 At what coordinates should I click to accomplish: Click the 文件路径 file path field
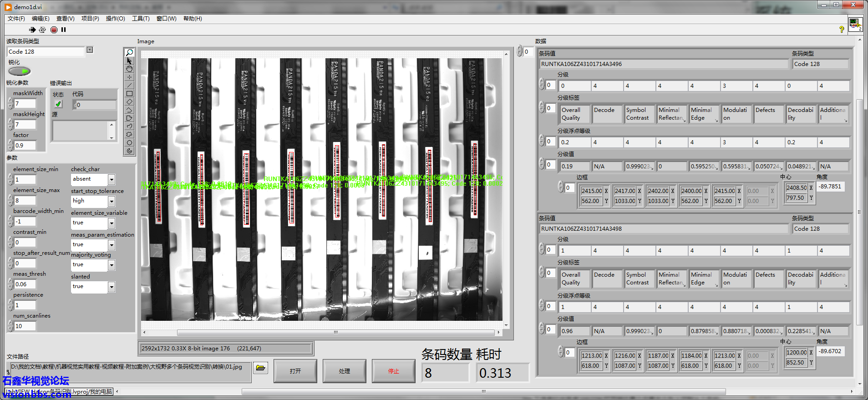(x=130, y=371)
